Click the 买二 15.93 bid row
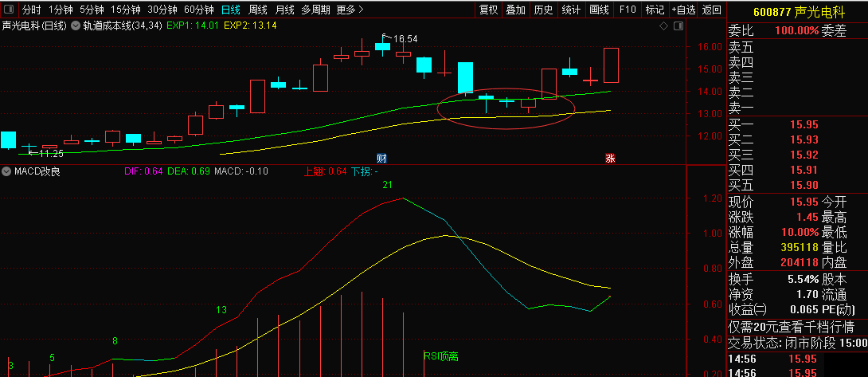The width and height of the screenshot is (868, 377). click(x=797, y=139)
